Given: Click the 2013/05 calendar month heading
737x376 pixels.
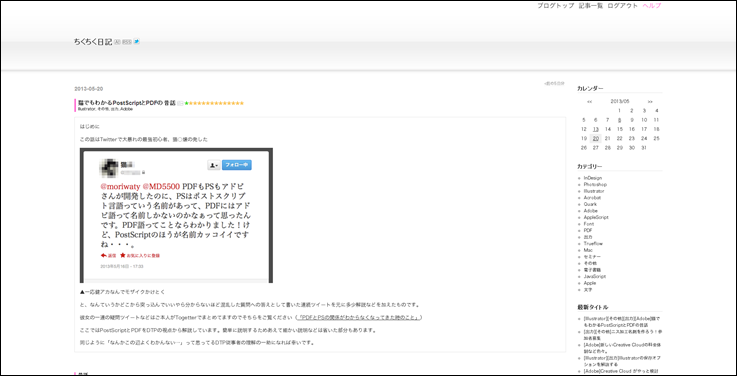Looking at the screenshot, I should [x=620, y=102].
